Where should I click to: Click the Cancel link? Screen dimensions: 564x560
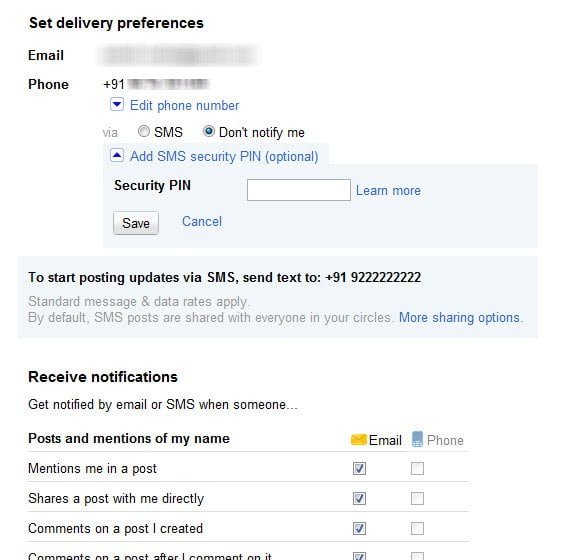(x=202, y=222)
